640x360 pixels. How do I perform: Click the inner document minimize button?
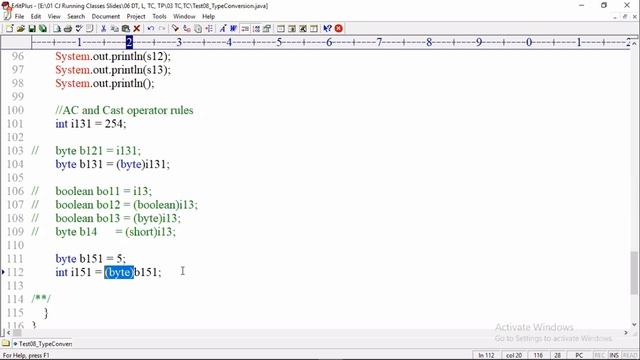pos(615,17)
